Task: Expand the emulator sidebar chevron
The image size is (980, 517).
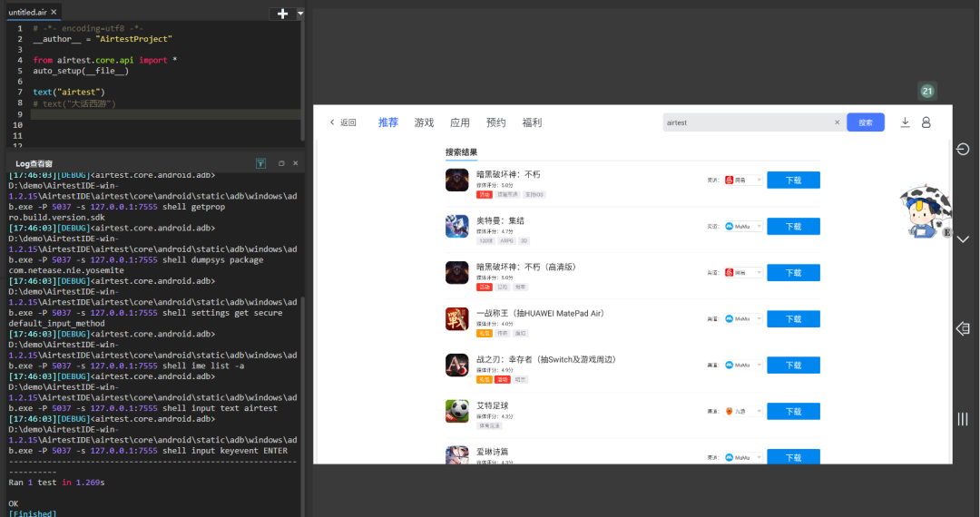Action: point(963,239)
